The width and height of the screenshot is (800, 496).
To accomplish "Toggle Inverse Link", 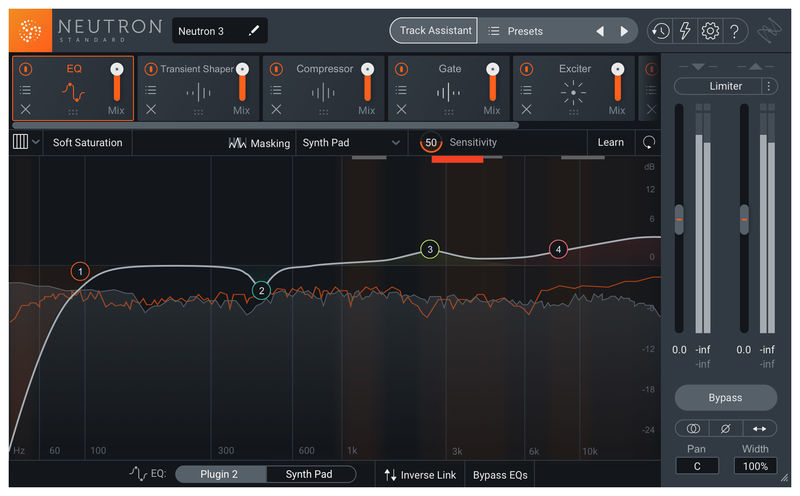I will click(420, 475).
